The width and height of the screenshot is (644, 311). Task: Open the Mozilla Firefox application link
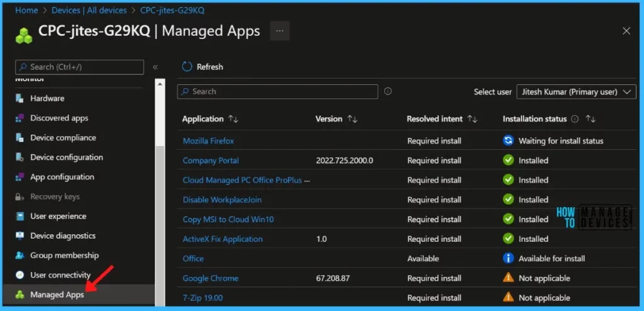(x=208, y=140)
